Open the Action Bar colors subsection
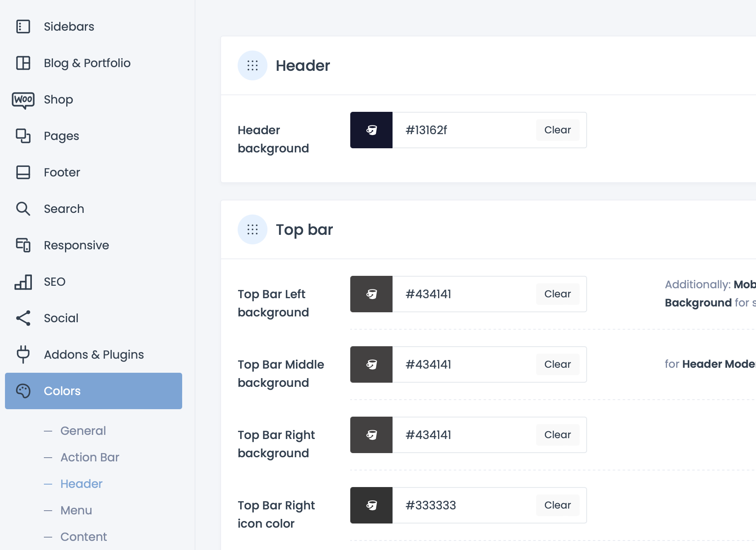 [90, 457]
